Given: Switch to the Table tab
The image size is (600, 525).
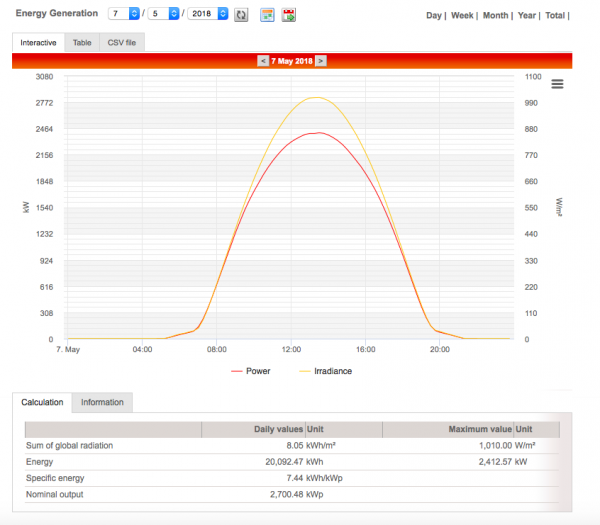Looking at the screenshot, I should [x=82, y=43].
